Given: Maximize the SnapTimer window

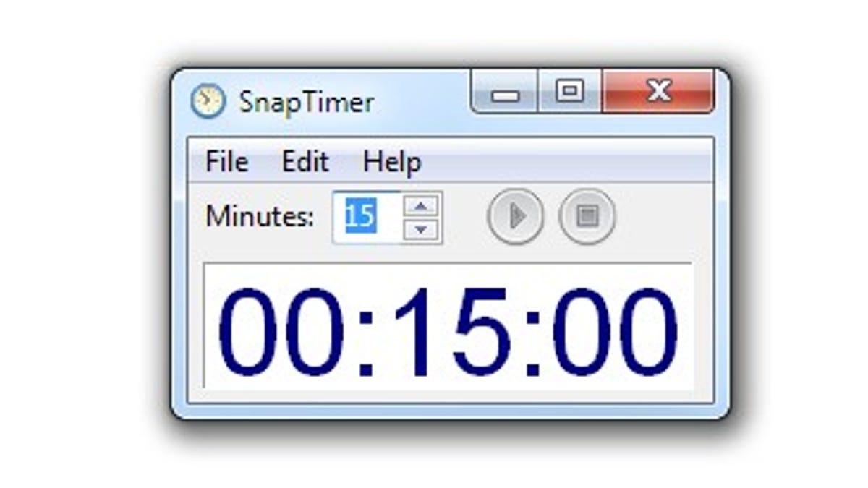Looking at the screenshot, I should 569,91.
